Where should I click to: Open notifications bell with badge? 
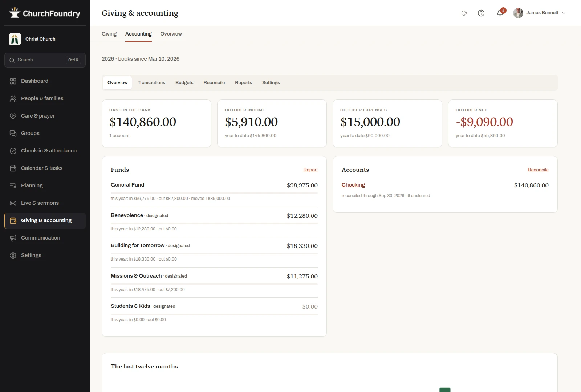[x=500, y=13]
